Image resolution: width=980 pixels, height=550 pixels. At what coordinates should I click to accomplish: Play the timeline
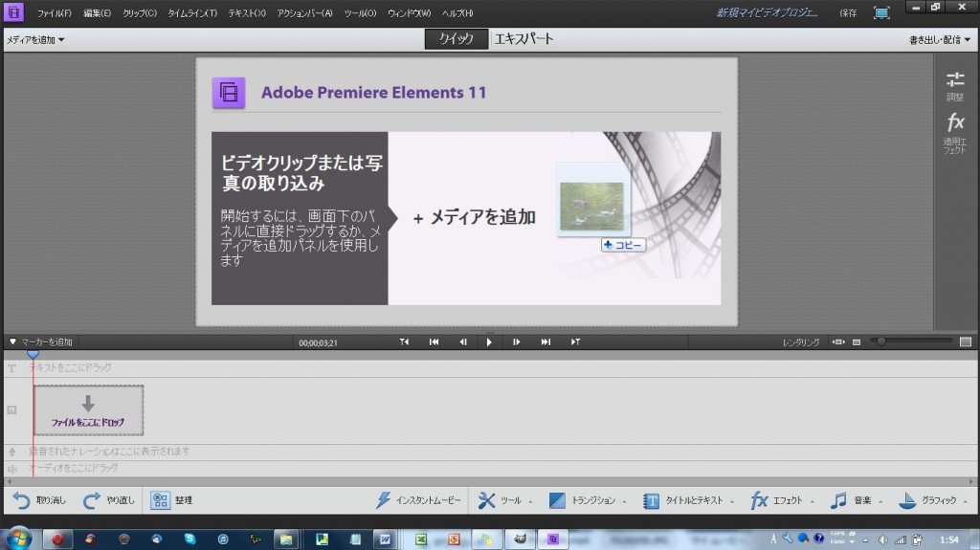click(x=489, y=341)
